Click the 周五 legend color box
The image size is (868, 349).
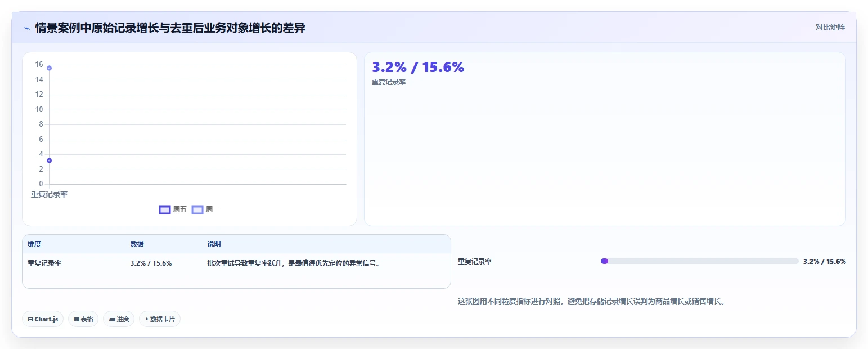[164, 209]
